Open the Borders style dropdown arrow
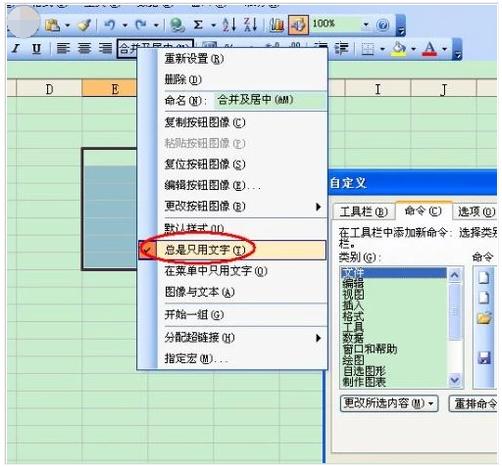502x467 pixels. [382, 49]
